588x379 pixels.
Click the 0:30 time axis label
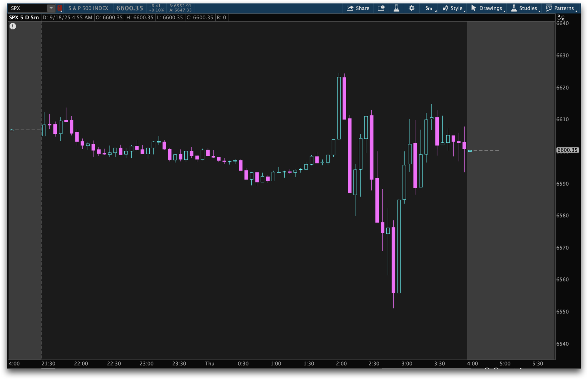[243, 363]
